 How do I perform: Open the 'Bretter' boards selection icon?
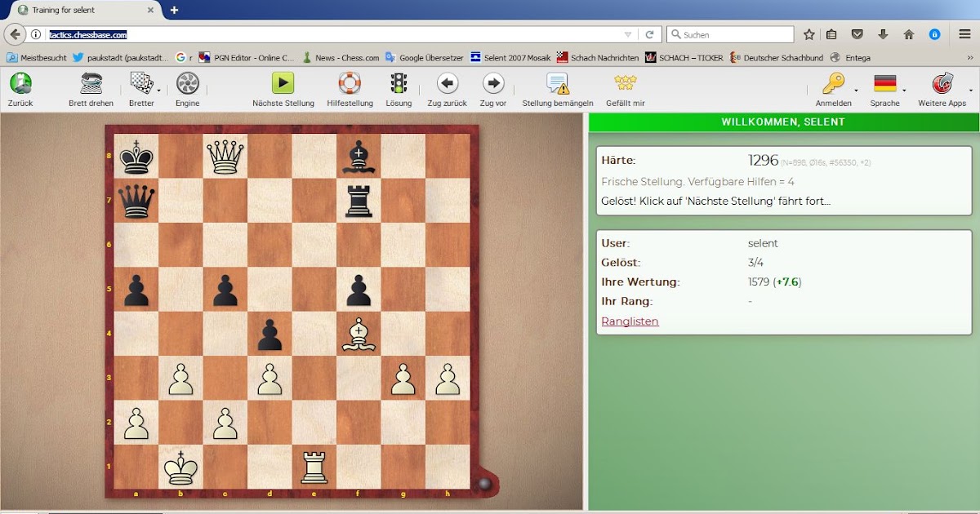click(x=140, y=85)
